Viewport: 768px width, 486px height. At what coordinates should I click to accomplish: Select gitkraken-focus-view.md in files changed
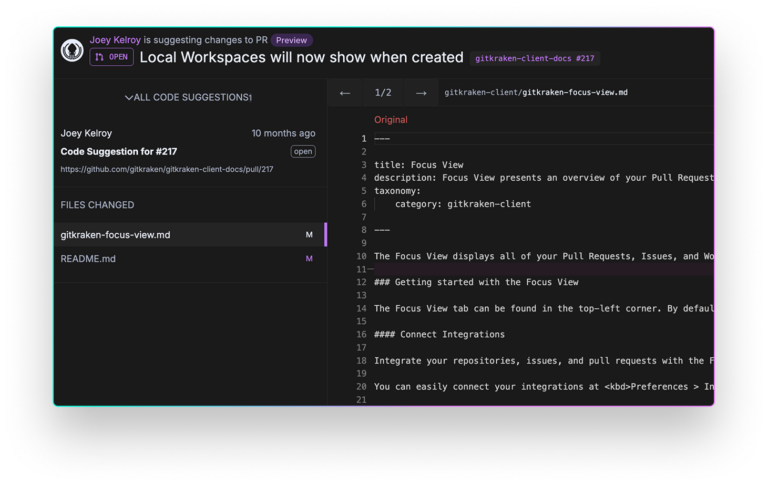190,235
